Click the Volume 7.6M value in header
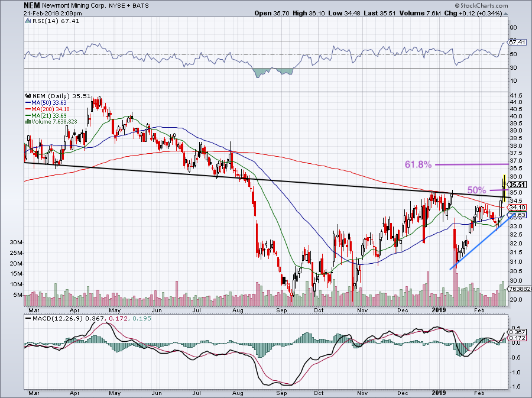Viewport: 532px width, 398px height. click(420, 13)
